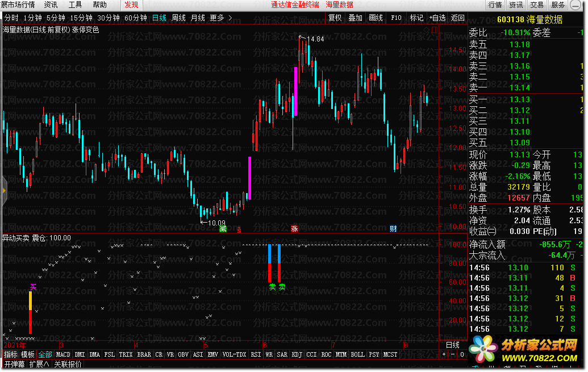588x372 pixels.
Task: Switch to 月线 monthly chart
Action: [x=198, y=18]
